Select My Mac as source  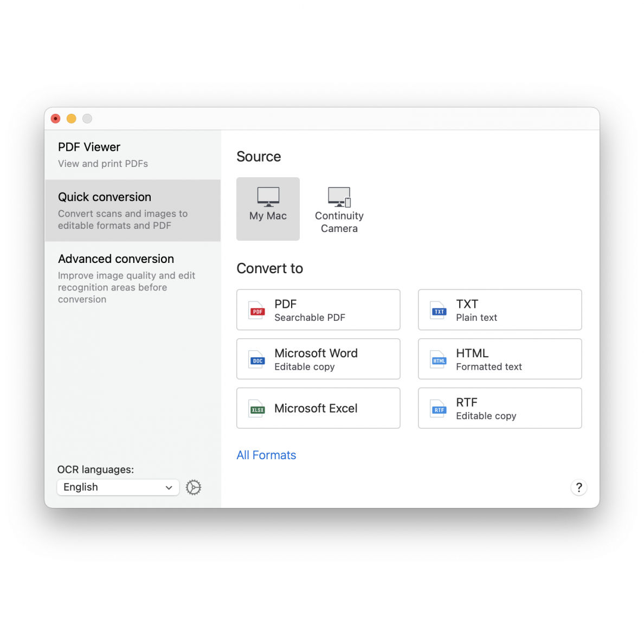pyautogui.click(x=268, y=209)
